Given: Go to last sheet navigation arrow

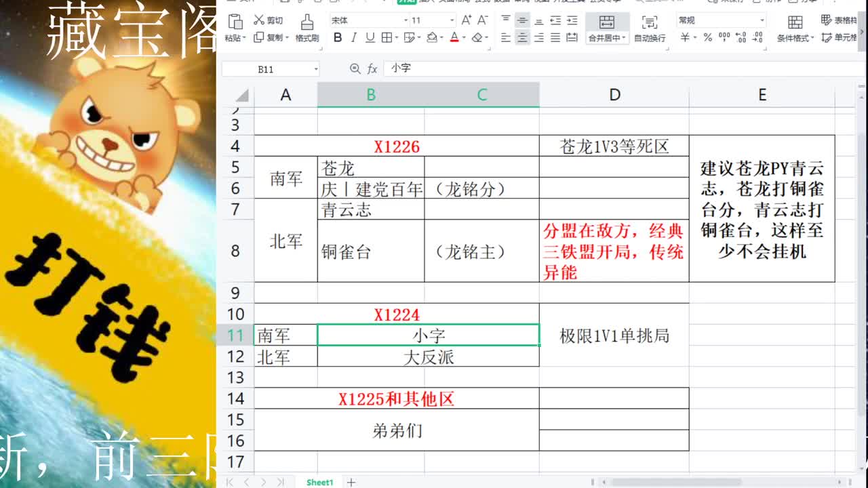Looking at the screenshot, I should point(281,483).
